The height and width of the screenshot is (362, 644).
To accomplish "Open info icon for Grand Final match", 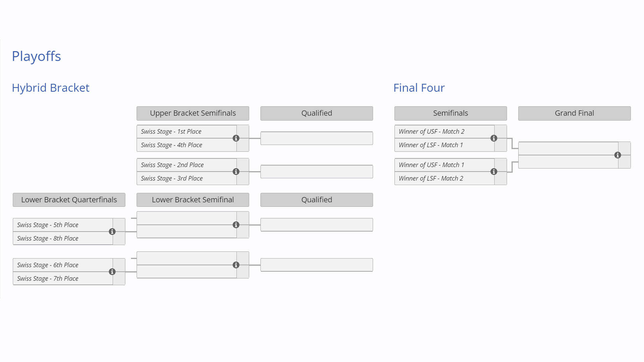I will tap(618, 155).
